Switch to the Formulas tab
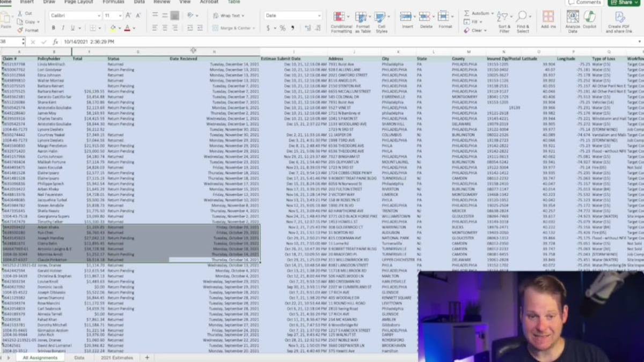Viewport: 644px width, 362px height. click(113, 2)
